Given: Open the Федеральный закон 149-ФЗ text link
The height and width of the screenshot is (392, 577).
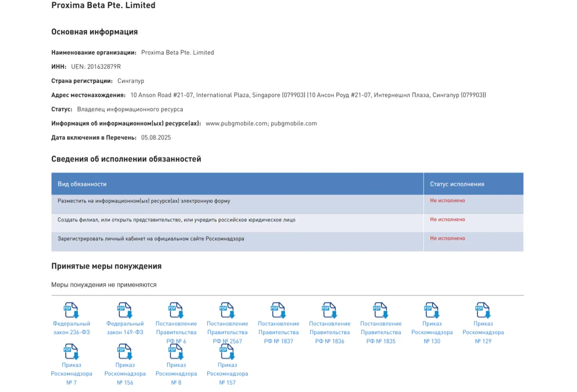Looking at the screenshot, I should tap(125, 328).
